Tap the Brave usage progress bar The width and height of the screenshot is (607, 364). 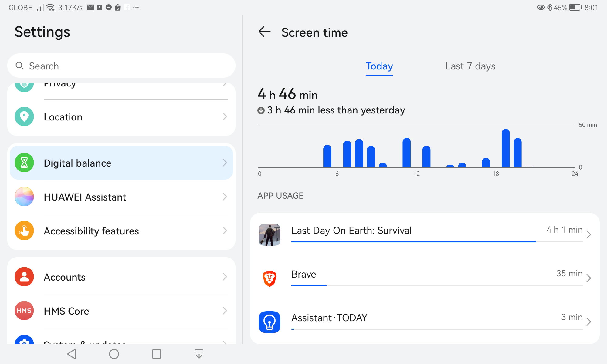click(x=437, y=285)
